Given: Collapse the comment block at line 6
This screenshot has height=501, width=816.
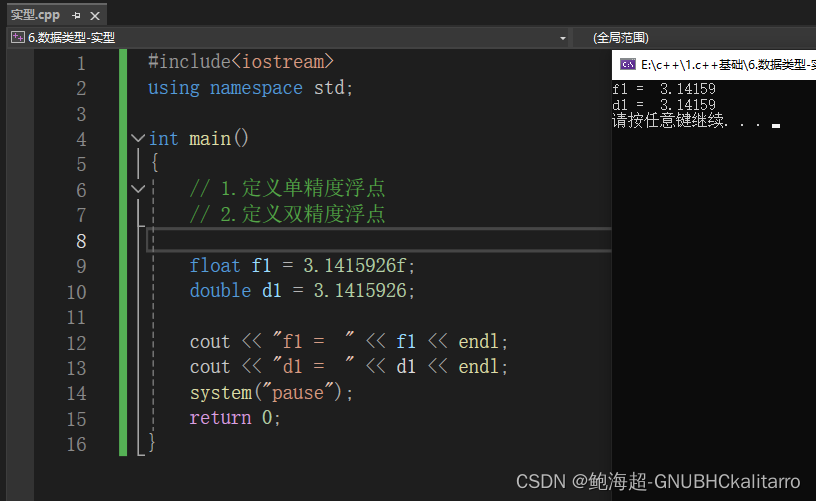Looking at the screenshot, I should click(138, 189).
